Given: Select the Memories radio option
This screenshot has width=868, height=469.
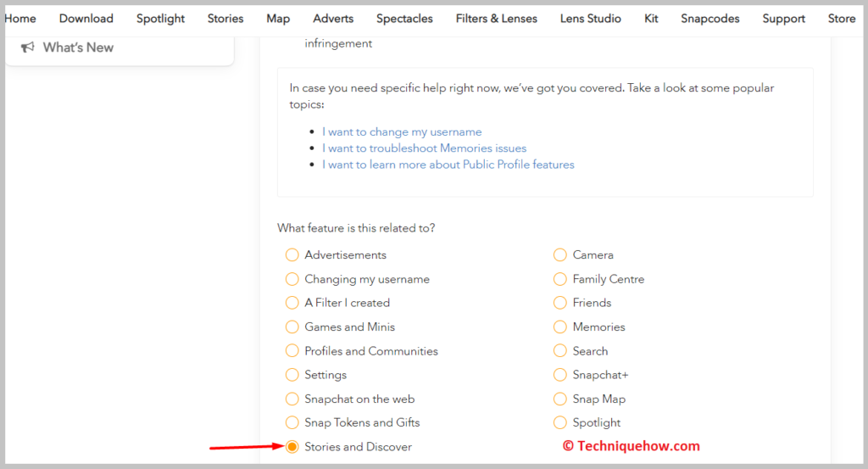Looking at the screenshot, I should click(x=559, y=327).
